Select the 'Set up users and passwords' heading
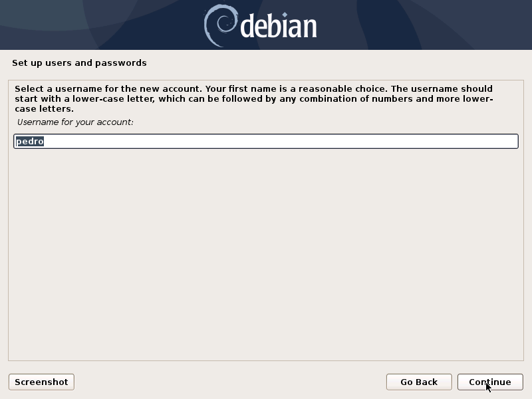 [x=79, y=63]
